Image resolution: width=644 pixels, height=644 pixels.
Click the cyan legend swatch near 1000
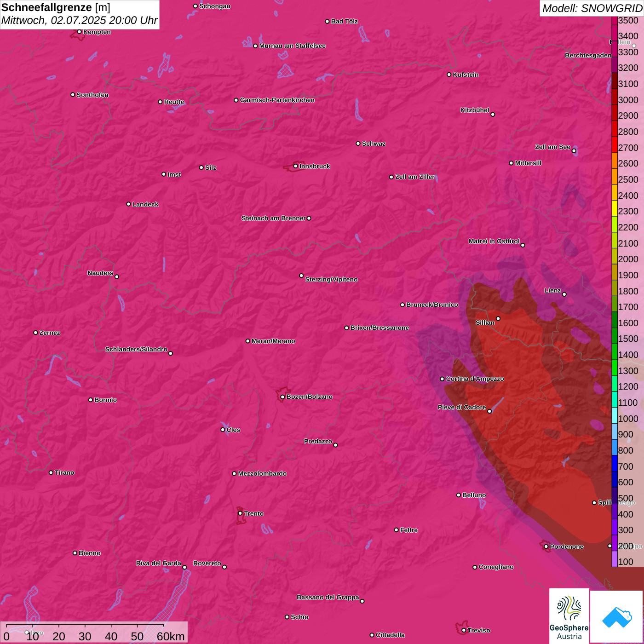pos(615,415)
